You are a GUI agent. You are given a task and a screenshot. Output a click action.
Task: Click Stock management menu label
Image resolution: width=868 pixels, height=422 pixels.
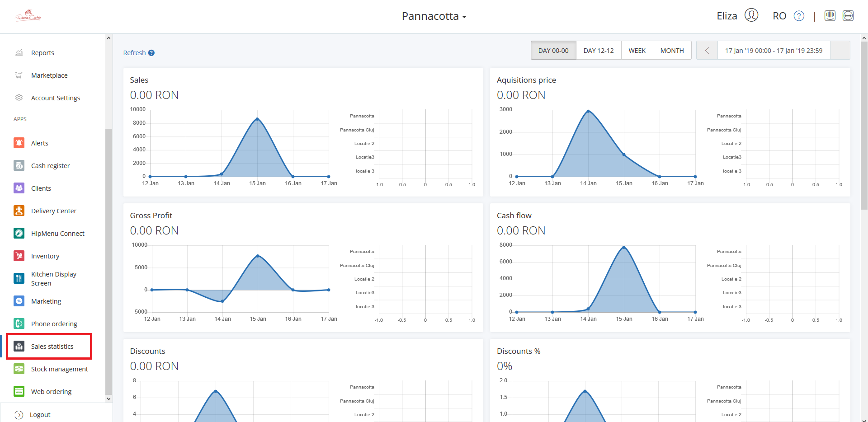pos(60,369)
